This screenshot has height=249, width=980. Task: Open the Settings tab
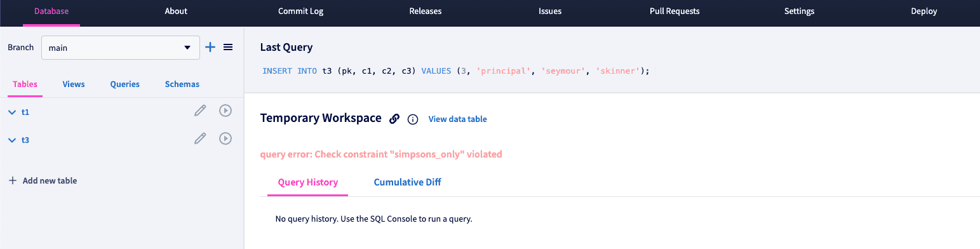tap(799, 11)
